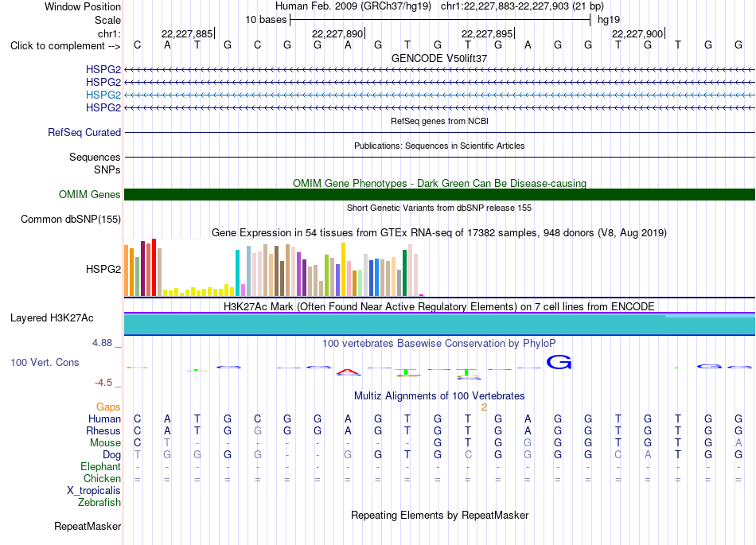Select the Rhesus species row label

coord(103,430)
